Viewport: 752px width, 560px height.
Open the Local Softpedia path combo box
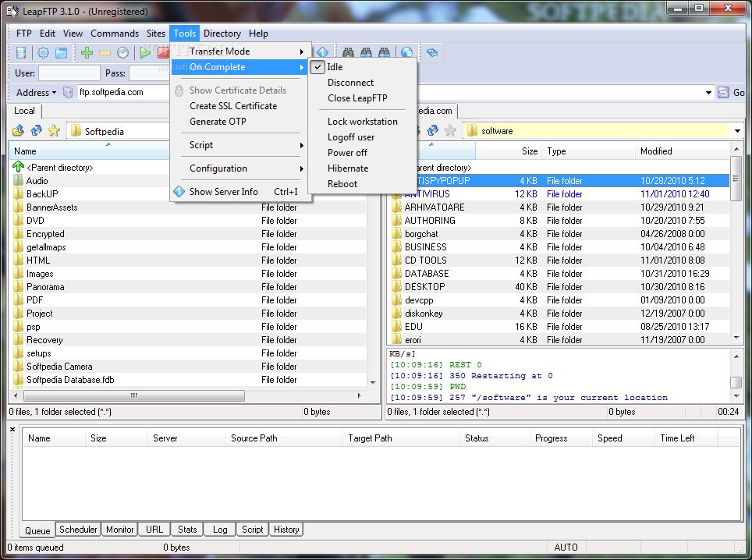click(120, 131)
